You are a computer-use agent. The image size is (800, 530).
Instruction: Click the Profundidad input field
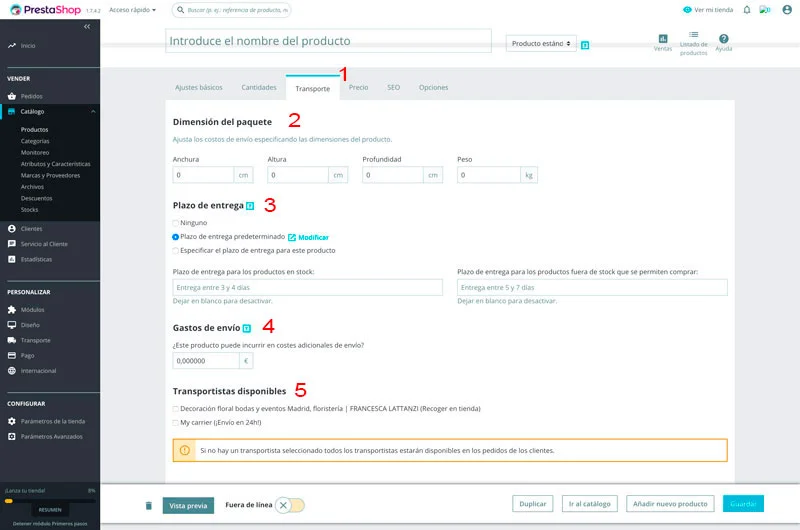tap(393, 175)
